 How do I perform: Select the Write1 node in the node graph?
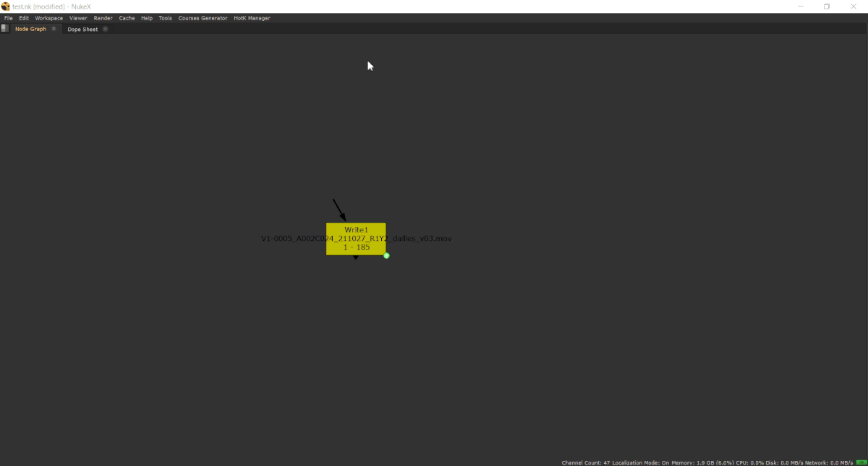pos(356,237)
